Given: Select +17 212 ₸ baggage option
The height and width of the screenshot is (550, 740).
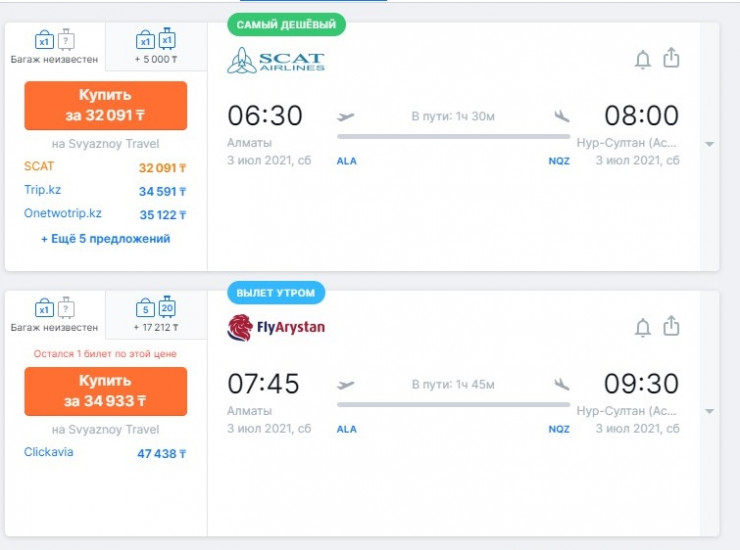Looking at the screenshot, I should [156, 314].
